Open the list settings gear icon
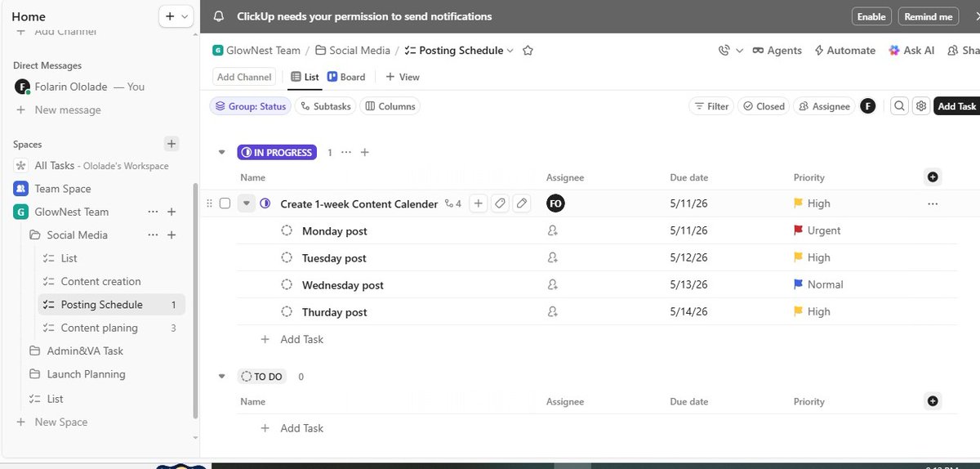The width and height of the screenshot is (980, 469). coord(921,106)
